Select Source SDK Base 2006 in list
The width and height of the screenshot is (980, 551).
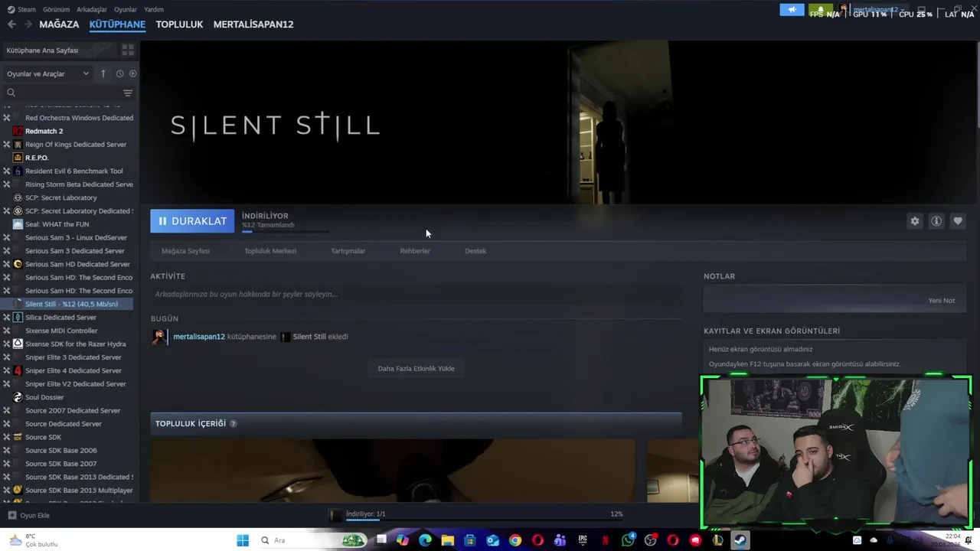pyautogui.click(x=61, y=451)
